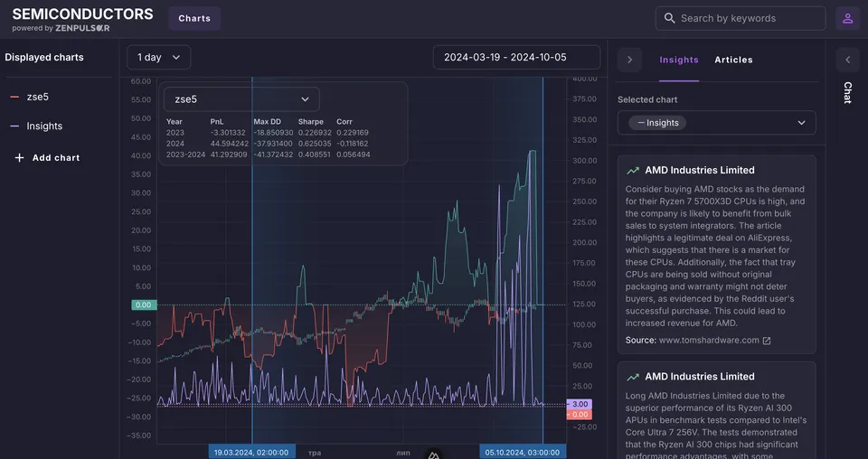Expand the zse5 stats selector dropdown
868x459 pixels.
point(241,99)
